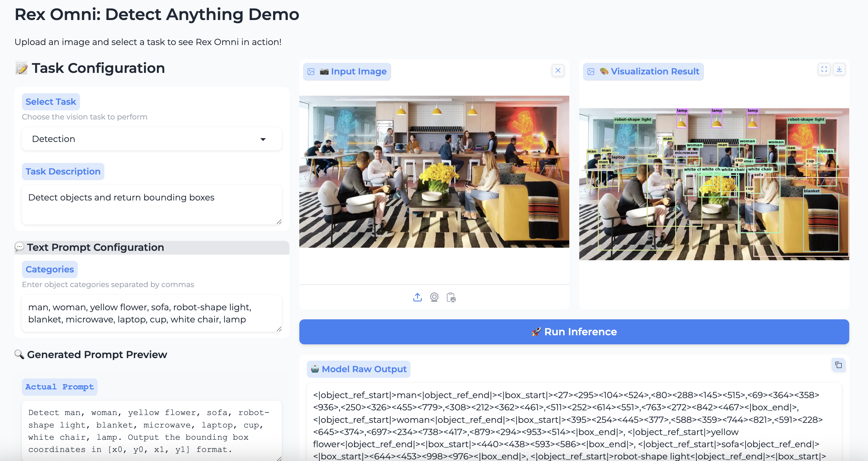This screenshot has width=868, height=461.
Task: Click the image icon beside Input Image label
Action: [311, 72]
